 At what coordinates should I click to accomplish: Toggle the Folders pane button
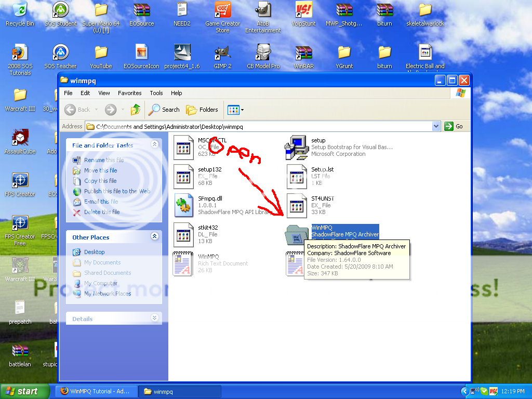tap(202, 110)
